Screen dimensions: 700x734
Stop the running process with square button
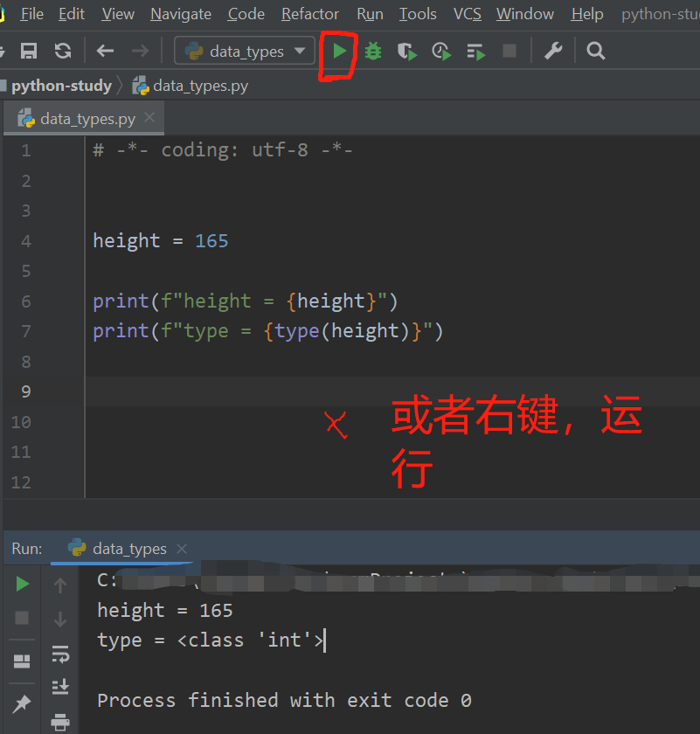509,51
